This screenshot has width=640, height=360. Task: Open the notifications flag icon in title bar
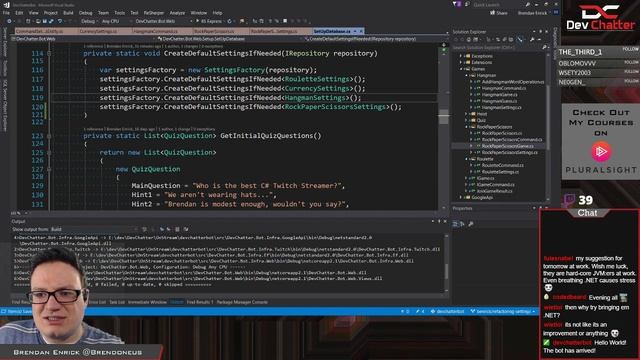pyautogui.click(x=456, y=4)
